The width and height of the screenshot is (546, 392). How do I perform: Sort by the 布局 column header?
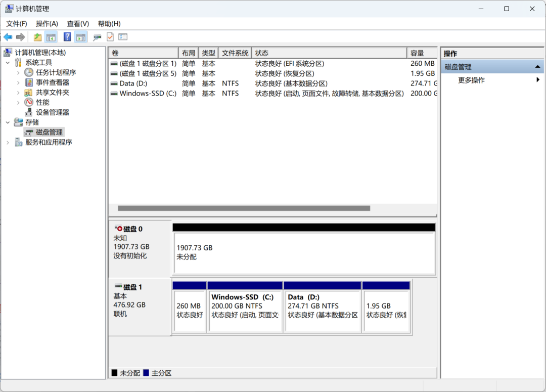tap(189, 53)
